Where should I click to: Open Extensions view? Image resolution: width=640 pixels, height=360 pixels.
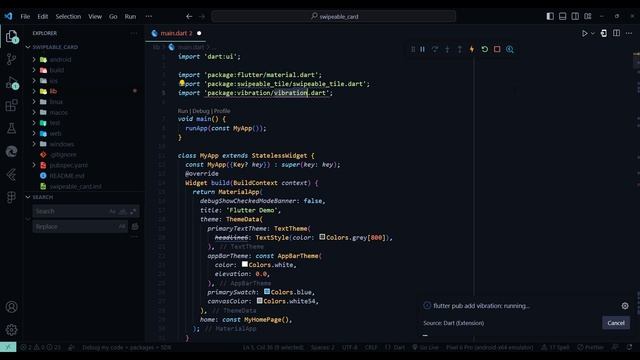click(11, 105)
